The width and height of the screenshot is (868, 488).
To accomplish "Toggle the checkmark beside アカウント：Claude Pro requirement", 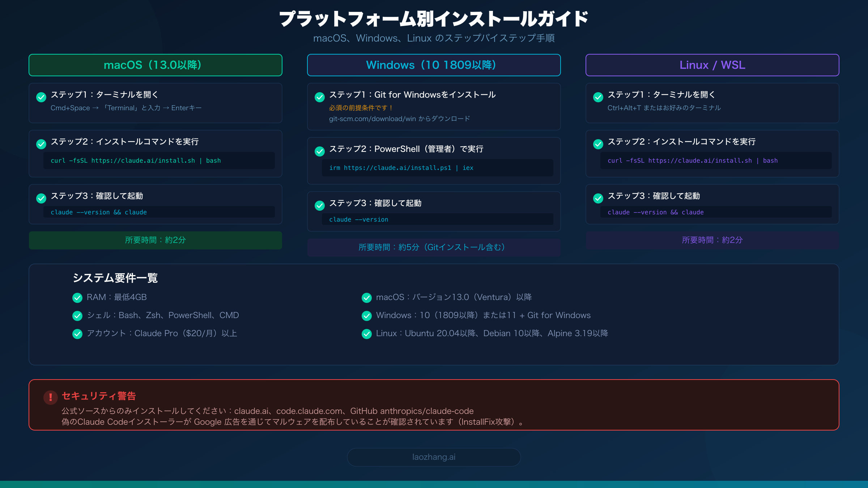I will 77,334.
